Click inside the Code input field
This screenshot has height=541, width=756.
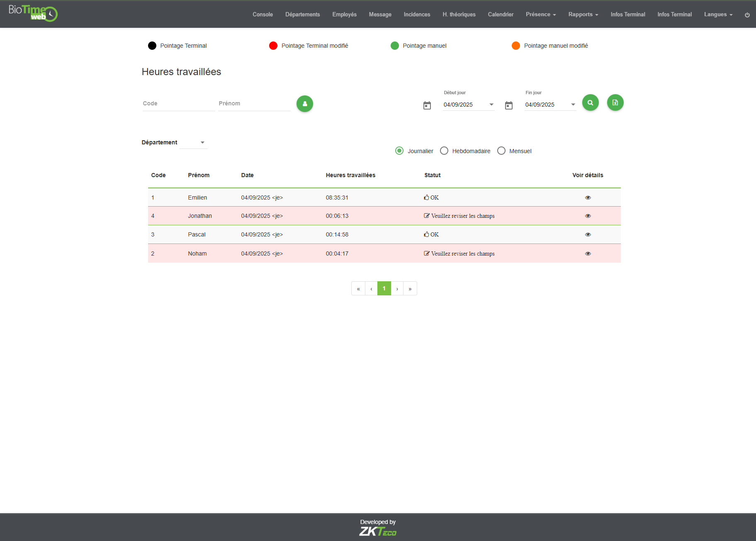tap(178, 103)
